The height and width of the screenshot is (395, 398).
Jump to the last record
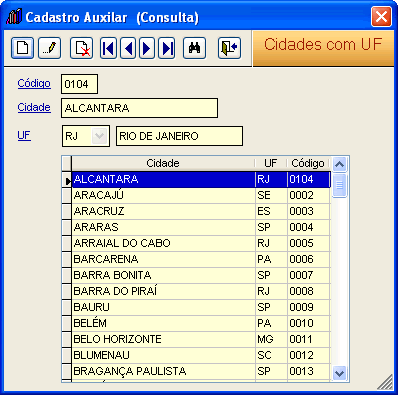click(167, 48)
